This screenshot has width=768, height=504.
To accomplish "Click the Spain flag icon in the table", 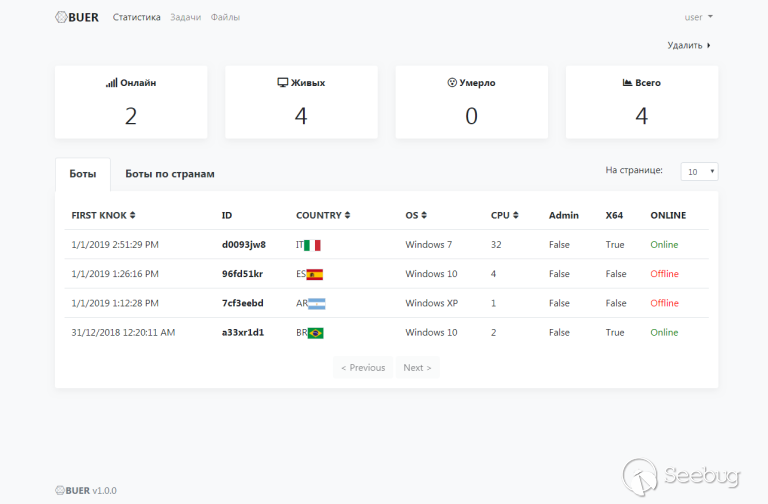I will [315, 274].
